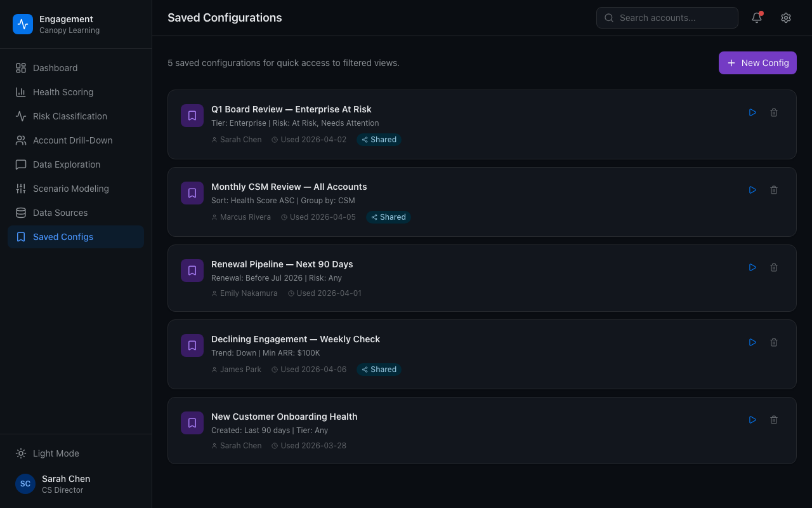Open the Dashboard grid icon in sidebar
The height and width of the screenshot is (508, 812).
[x=20, y=68]
